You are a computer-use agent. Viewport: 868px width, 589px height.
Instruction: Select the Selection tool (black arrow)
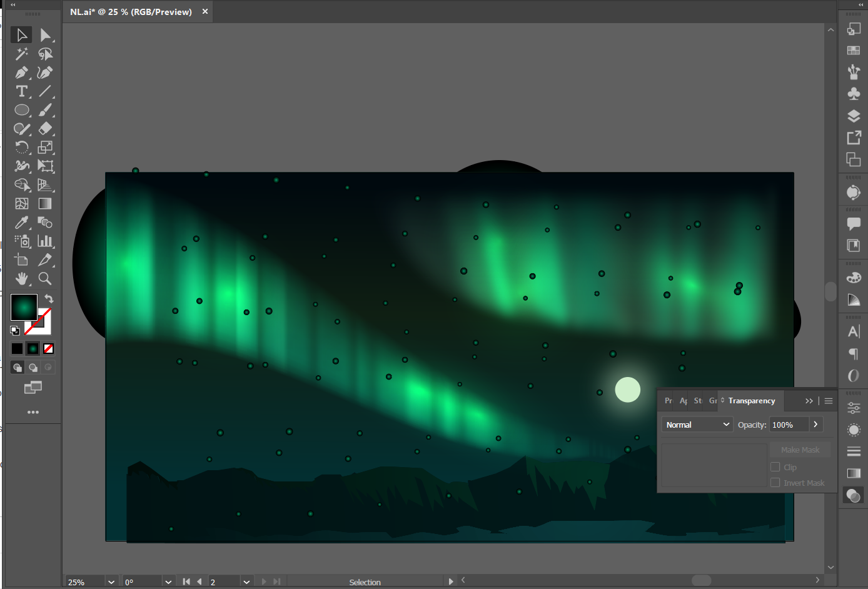coord(21,35)
